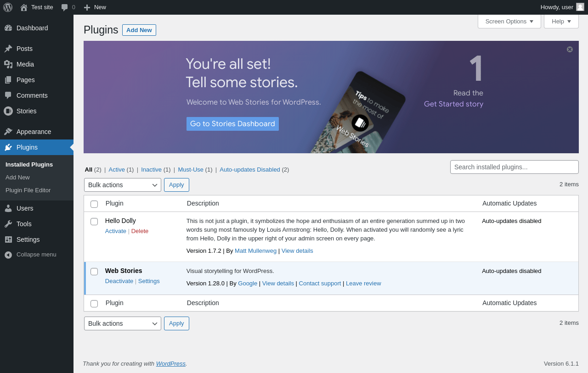Show All plugins filter
Viewport: 588px width, 373px height.
pos(89,170)
